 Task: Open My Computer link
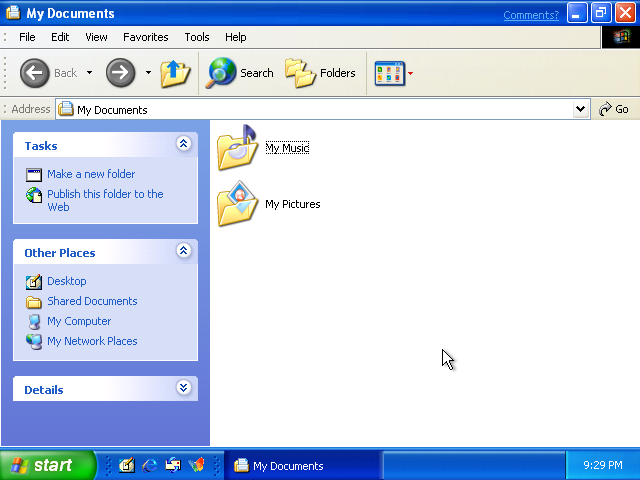coord(79,321)
